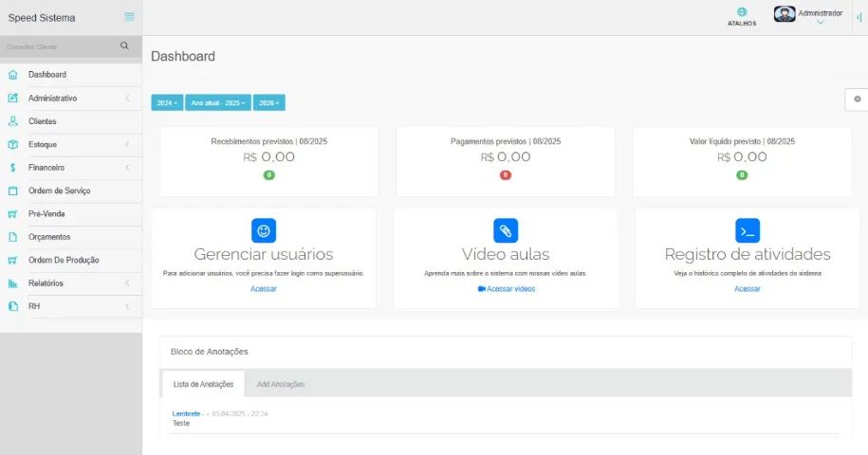Click the Consultar Cliente search field
The image size is (868, 455).
(x=59, y=46)
